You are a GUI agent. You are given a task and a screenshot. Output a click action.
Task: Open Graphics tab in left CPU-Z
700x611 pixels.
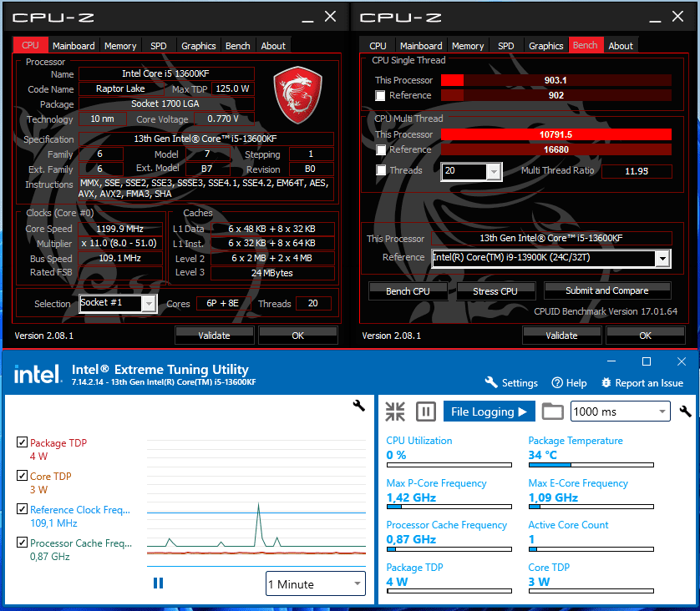[198, 46]
